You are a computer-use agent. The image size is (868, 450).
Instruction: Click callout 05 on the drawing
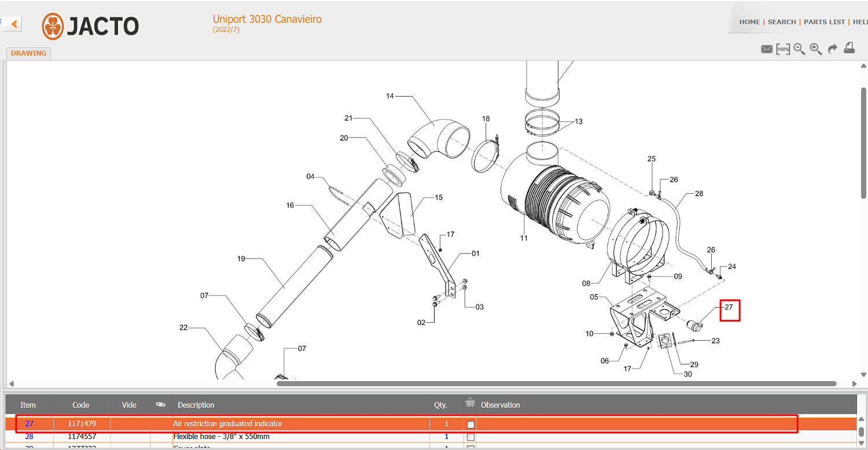(594, 297)
